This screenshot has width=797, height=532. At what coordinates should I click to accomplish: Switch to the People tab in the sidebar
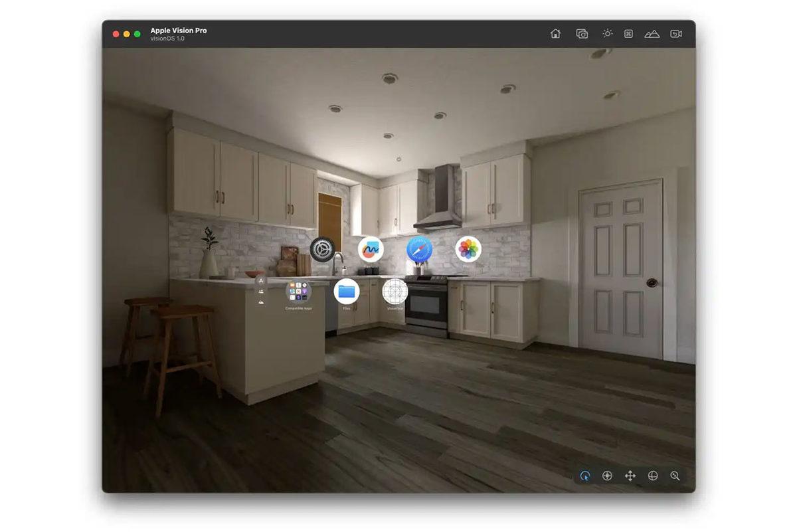click(x=261, y=292)
